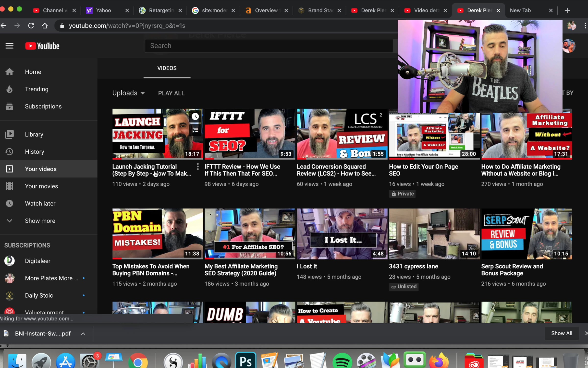Open a new tab with the plus icon
This screenshot has height=368, width=588.
567,11
